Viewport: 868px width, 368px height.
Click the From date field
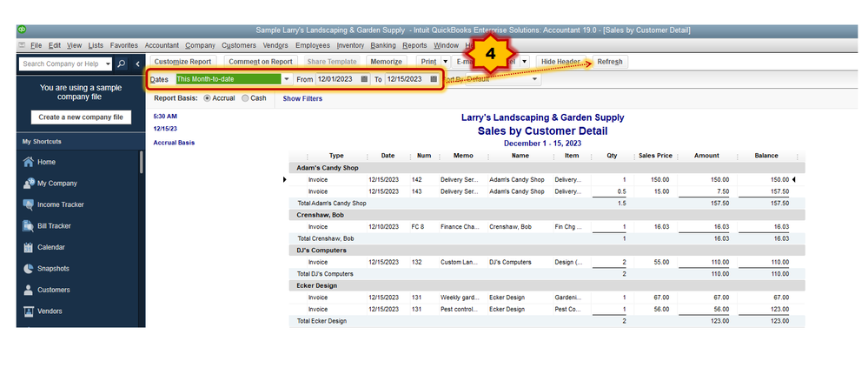point(338,79)
